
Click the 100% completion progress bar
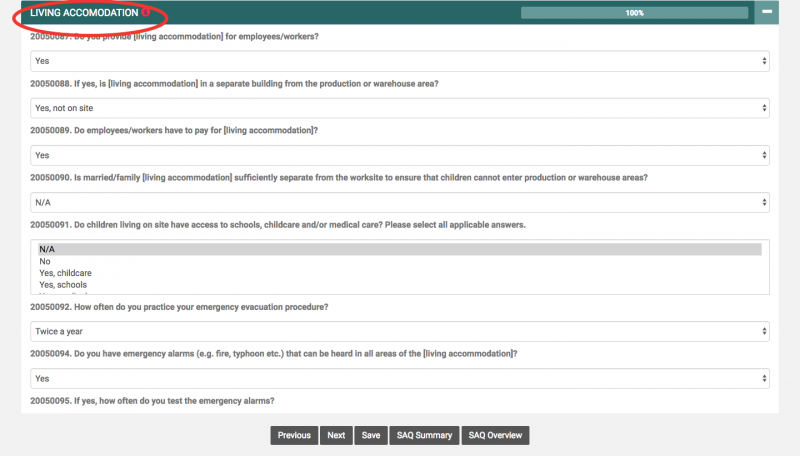(634, 13)
